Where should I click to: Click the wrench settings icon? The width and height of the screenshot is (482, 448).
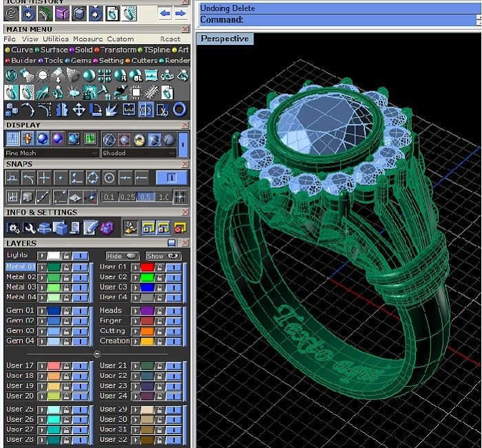pyautogui.click(x=28, y=227)
